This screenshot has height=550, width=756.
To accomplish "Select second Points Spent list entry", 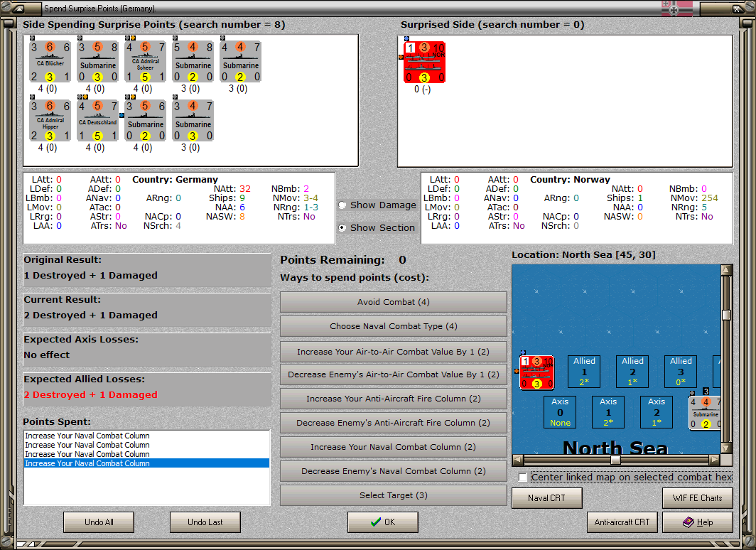I will 146,445.
